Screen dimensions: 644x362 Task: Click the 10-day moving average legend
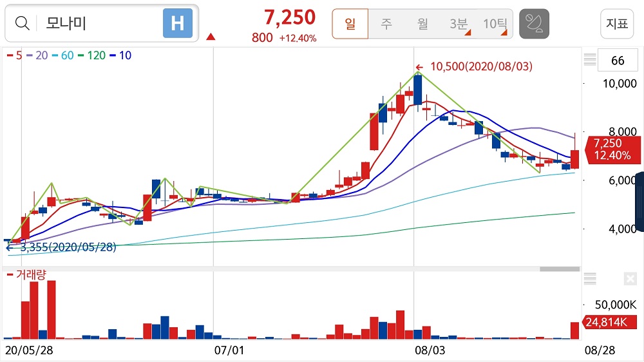120,55
